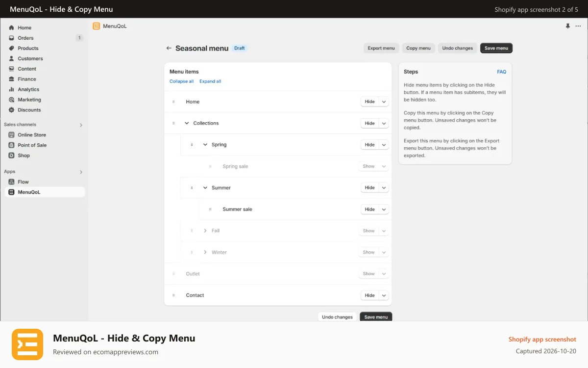The width and height of the screenshot is (588, 368).
Task: Hide the Collections menu item
Action: tap(370, 123)
